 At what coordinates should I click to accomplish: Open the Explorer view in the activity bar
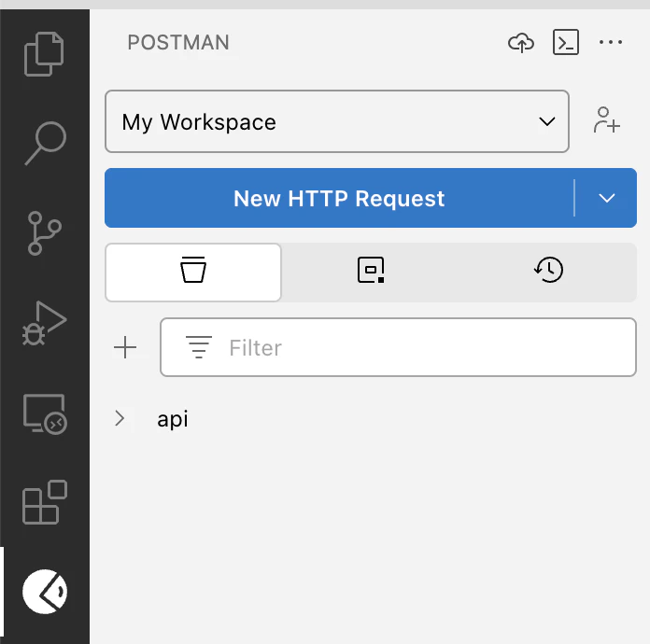(44, 54)
